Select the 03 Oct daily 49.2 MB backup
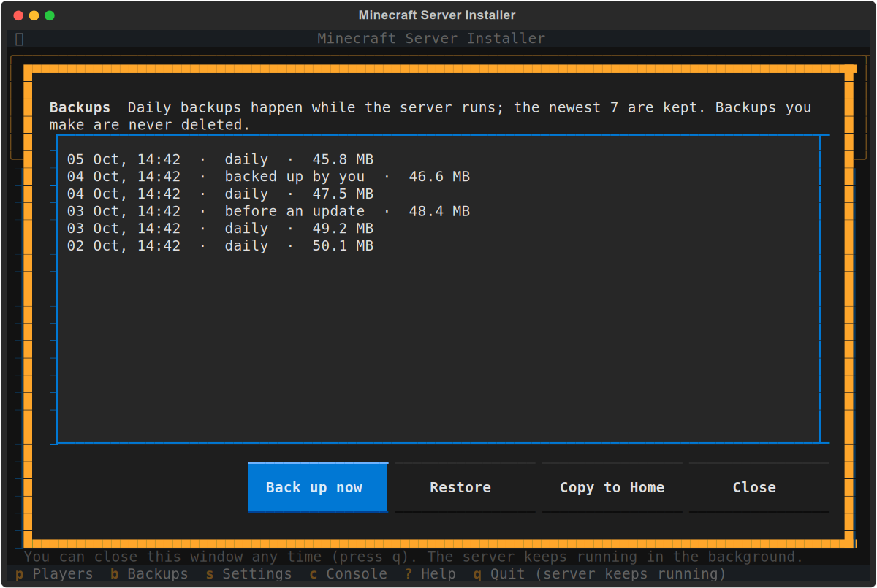The width and height of the screenshot is (877, 588). tap(438, 229)
